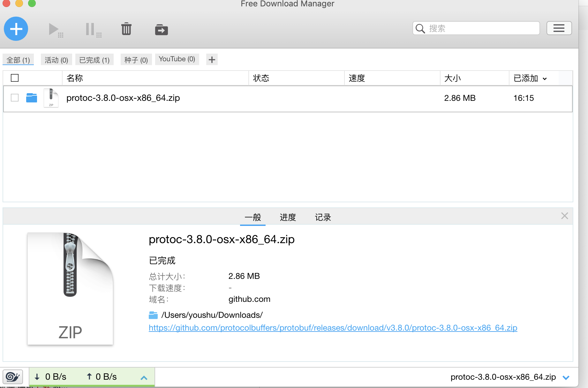The image size is (588, 388).
Task: Toggle the ZIP file folder icon in details panel
Action: click(153, 315)
